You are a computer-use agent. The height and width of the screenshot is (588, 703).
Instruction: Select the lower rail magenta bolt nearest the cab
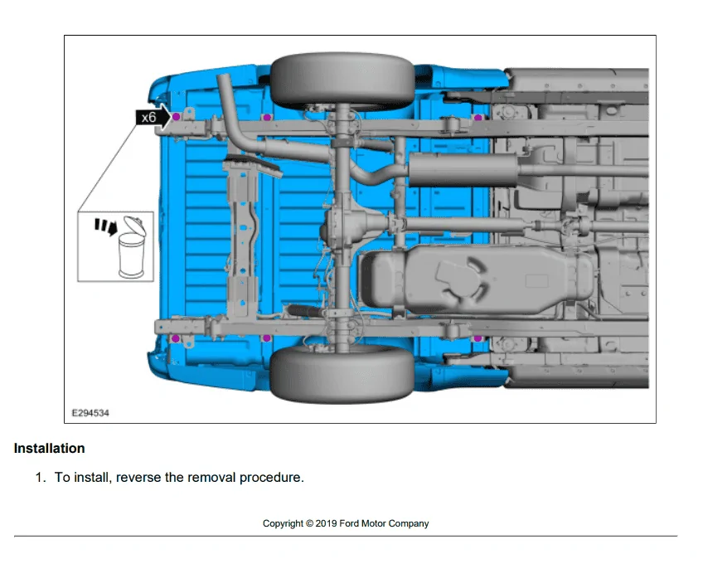[478, 338]
